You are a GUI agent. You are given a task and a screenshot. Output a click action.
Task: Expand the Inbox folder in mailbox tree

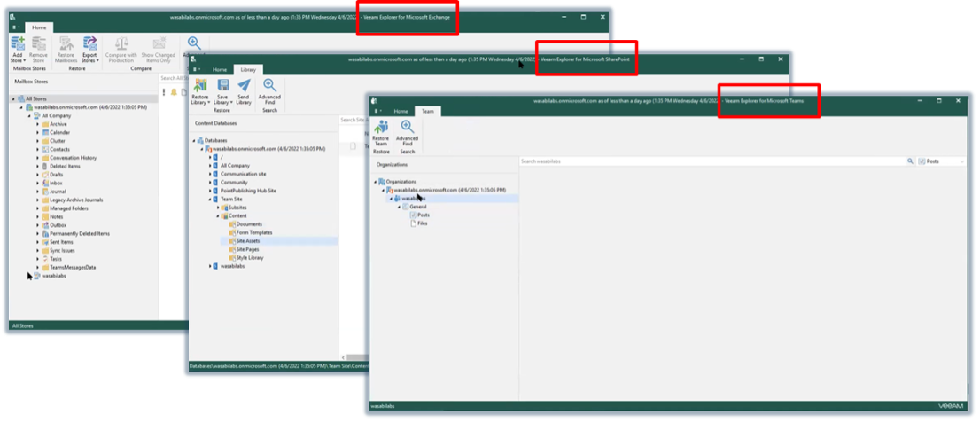coord(37,184)
